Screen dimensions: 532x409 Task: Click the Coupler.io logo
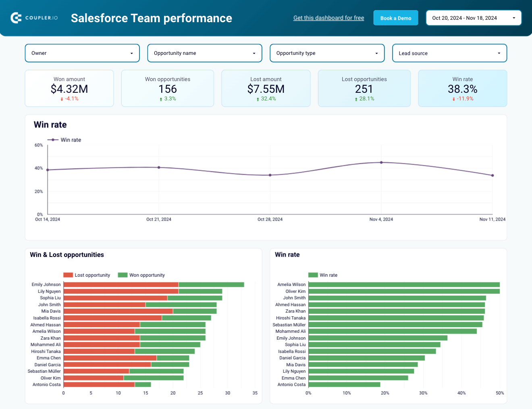tap(34, 18)
